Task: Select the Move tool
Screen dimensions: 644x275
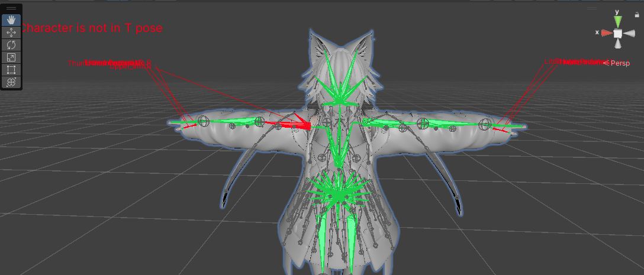Action: click(x=11, y=33)
